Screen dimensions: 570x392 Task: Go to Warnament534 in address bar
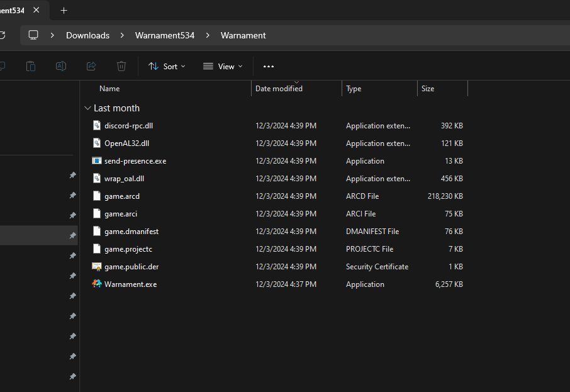pos(165,35)
